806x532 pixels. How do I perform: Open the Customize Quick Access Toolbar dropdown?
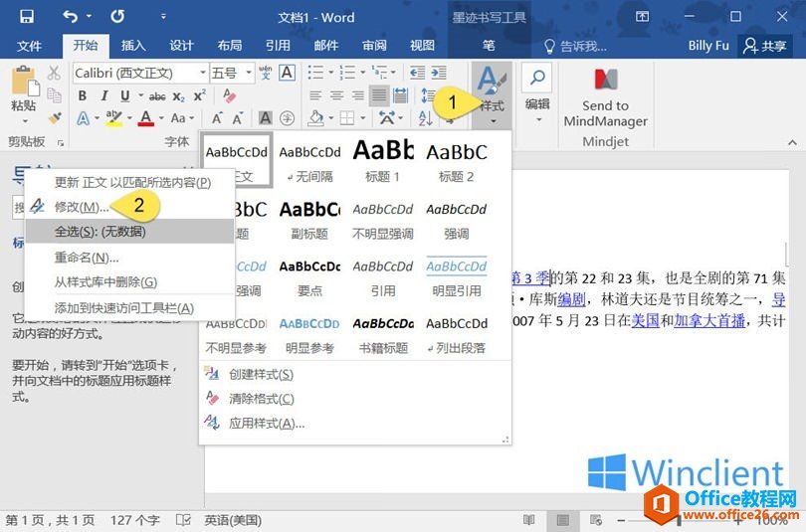tap(163, 17)
